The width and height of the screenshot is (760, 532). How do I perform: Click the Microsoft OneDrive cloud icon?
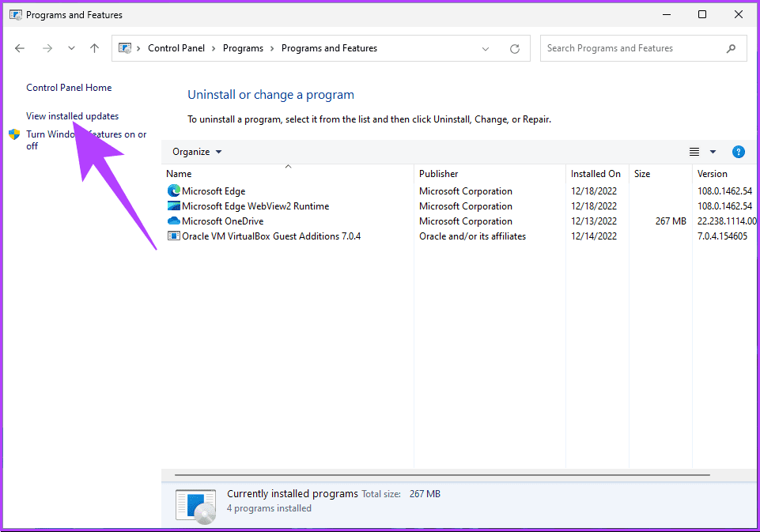pos(172,221)
